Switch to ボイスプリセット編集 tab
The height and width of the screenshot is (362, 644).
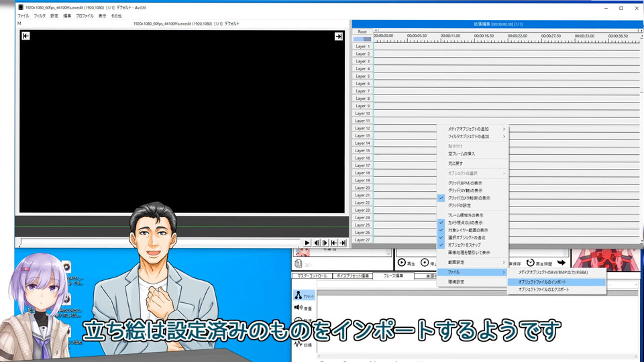(353, 276)
